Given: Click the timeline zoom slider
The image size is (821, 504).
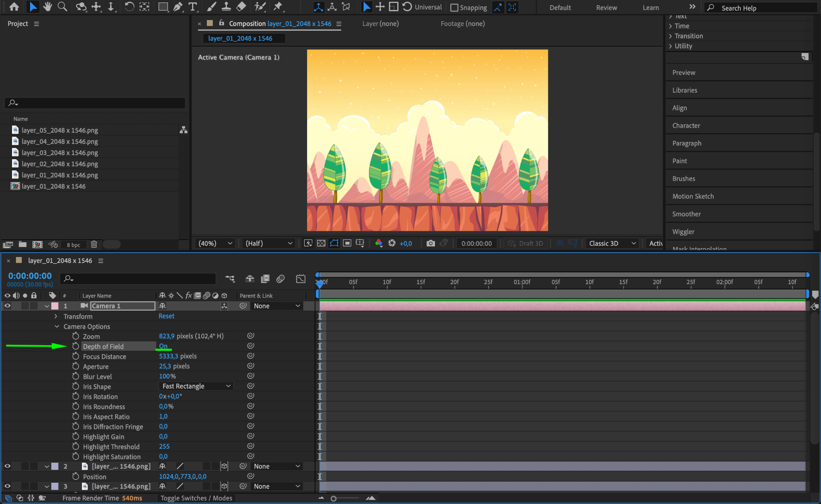Looking at the screenshot, I should click(x=334, y=498).
